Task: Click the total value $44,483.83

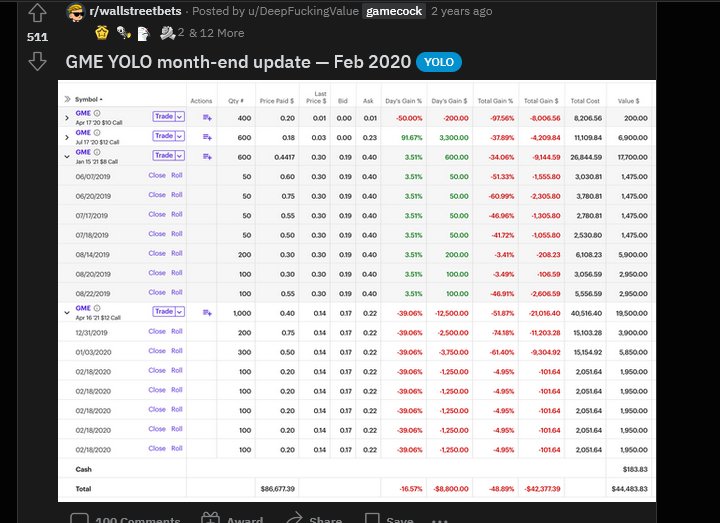Action: click(x=630, y=489)
